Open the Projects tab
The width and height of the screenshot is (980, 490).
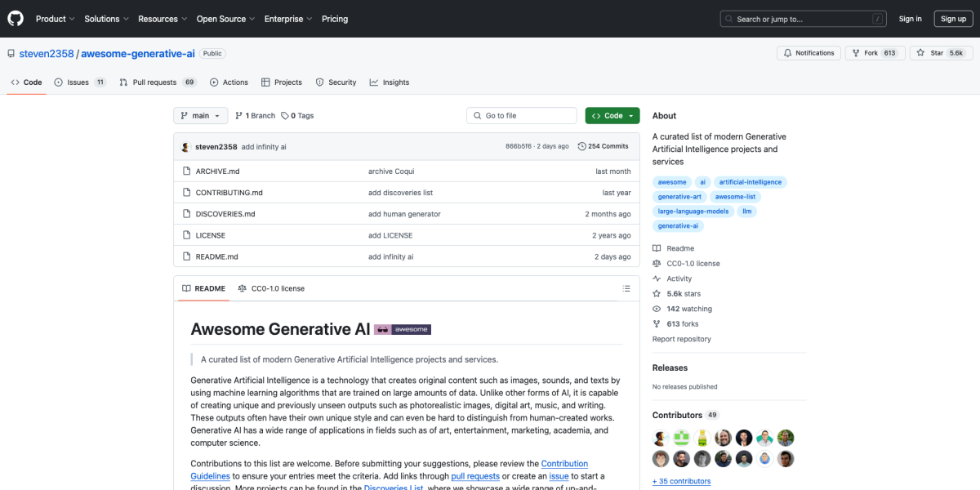[x=282, y=82]
